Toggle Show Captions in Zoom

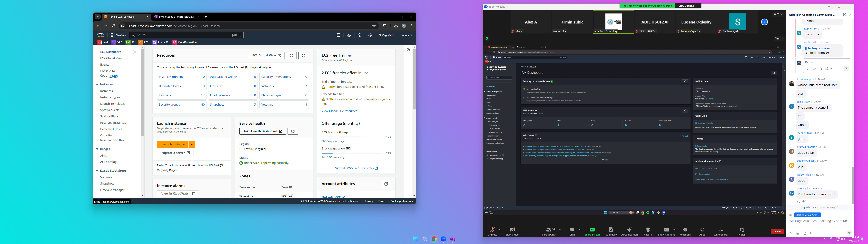click(666, 230)
